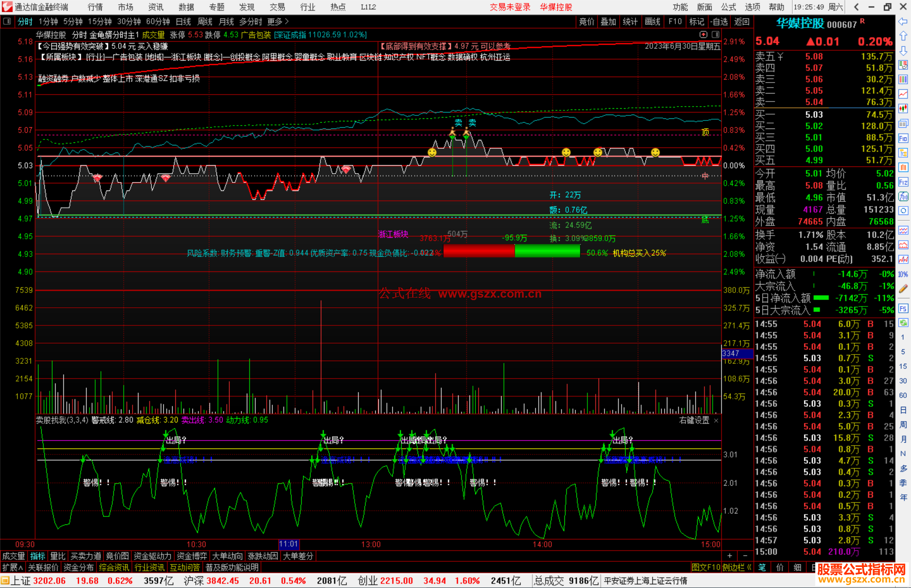Open 右键设置 in the indicator panel
The height and width of the screenshot is (588, 911).
[x=694, y=420]
